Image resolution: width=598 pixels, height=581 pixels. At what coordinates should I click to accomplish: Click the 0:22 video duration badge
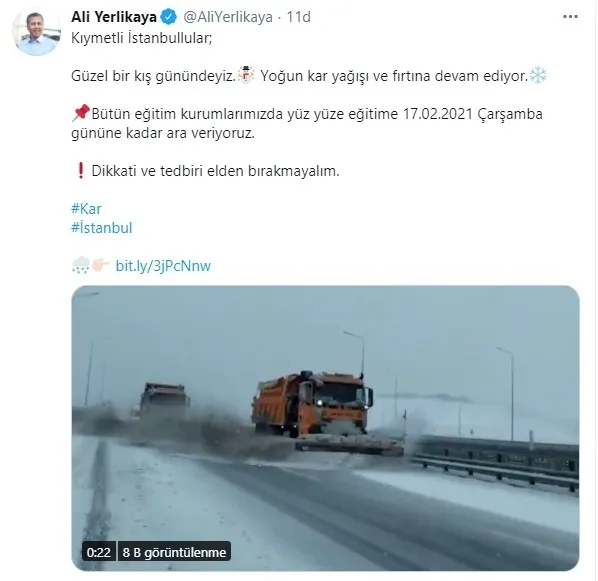[x=98, y=552]
